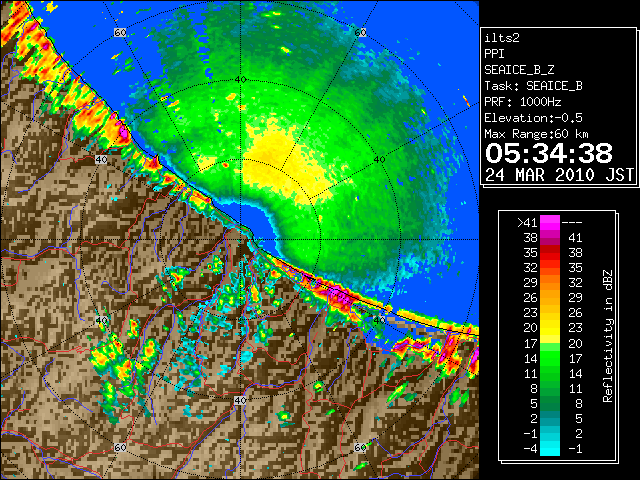Pick the dark teal 2–5 dBZ color band
This screenshot has height=480, width=640.
click(550, 418)
